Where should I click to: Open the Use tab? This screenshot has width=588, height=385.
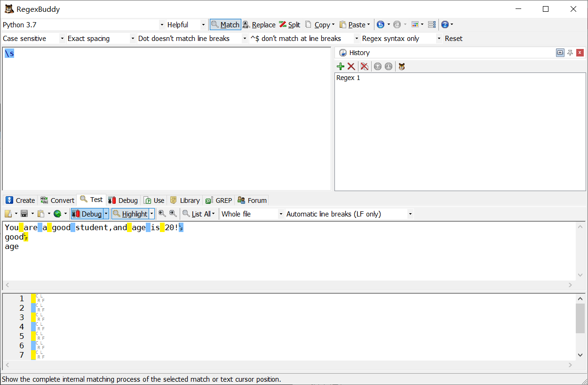click(154, 200)
